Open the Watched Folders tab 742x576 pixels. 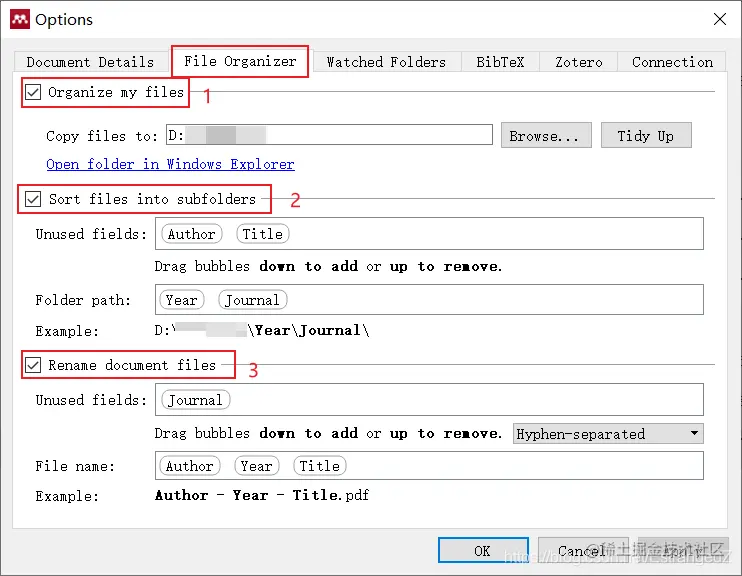pyautogui.click(x=386, y=62)
